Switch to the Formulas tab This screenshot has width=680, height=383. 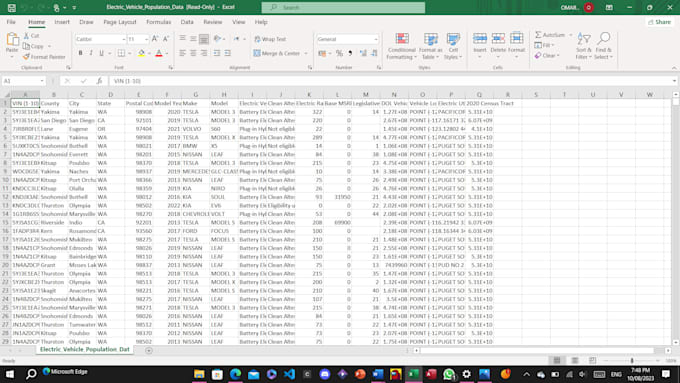pyautogui.click(x=158, y=22)
